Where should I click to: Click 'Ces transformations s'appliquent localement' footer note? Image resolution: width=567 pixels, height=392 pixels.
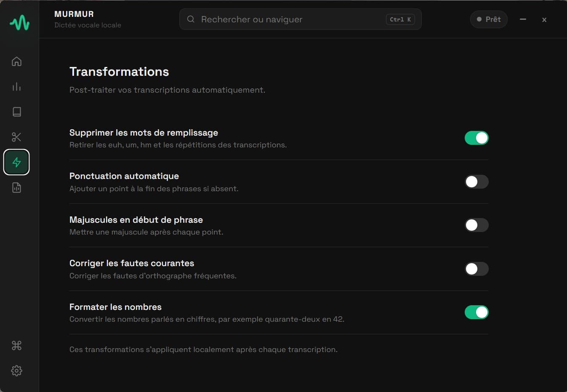point(203,349)
